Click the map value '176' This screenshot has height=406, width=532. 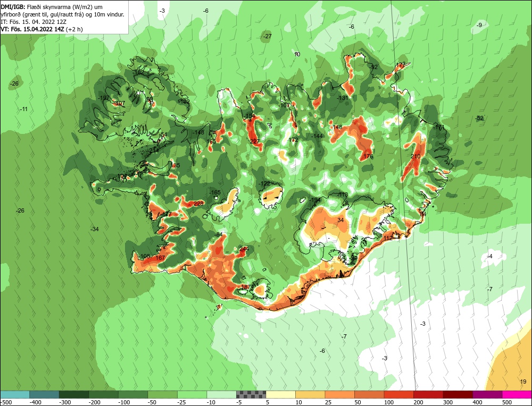click(368, 156)
